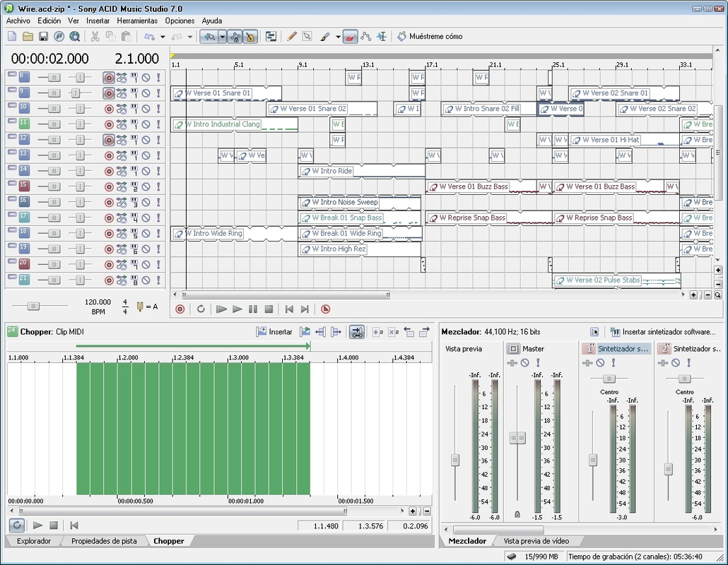This screenshot has width=728, height=565.
Task: Go to start in main transport
Action: [x=289, y=309]
